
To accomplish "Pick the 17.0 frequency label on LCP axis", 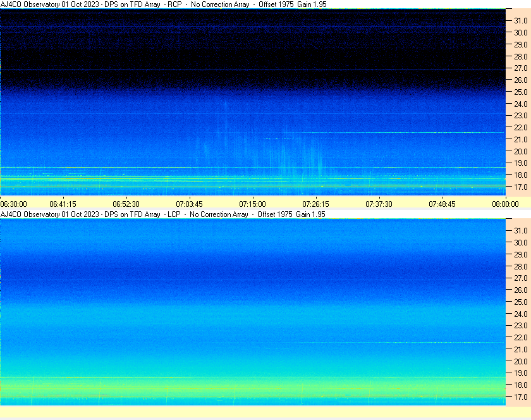I will (521, 397).
